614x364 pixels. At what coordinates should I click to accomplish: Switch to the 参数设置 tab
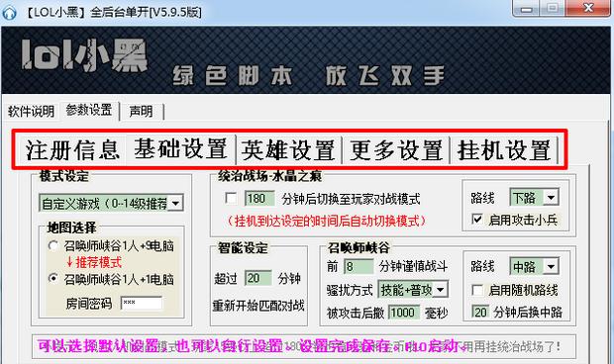tap(89, 110)
